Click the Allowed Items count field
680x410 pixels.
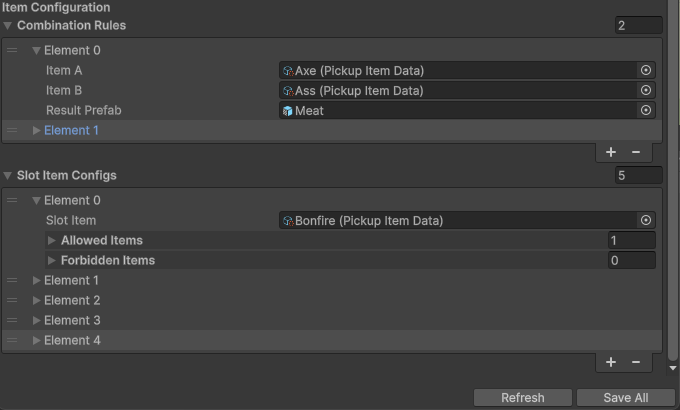[631, 240]
